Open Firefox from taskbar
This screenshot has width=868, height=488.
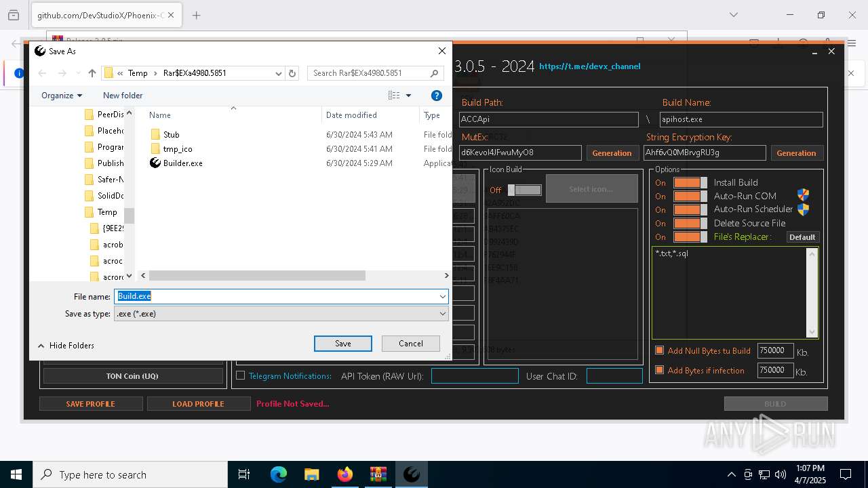pyautogui.click(x=345, y=475)
